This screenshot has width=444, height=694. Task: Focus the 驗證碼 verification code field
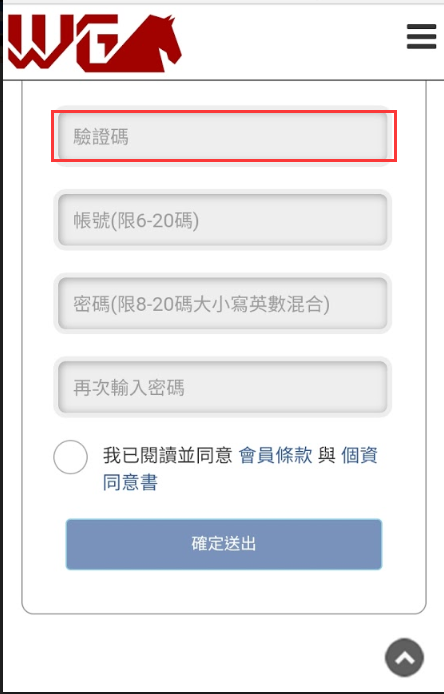tap(223, 136)
